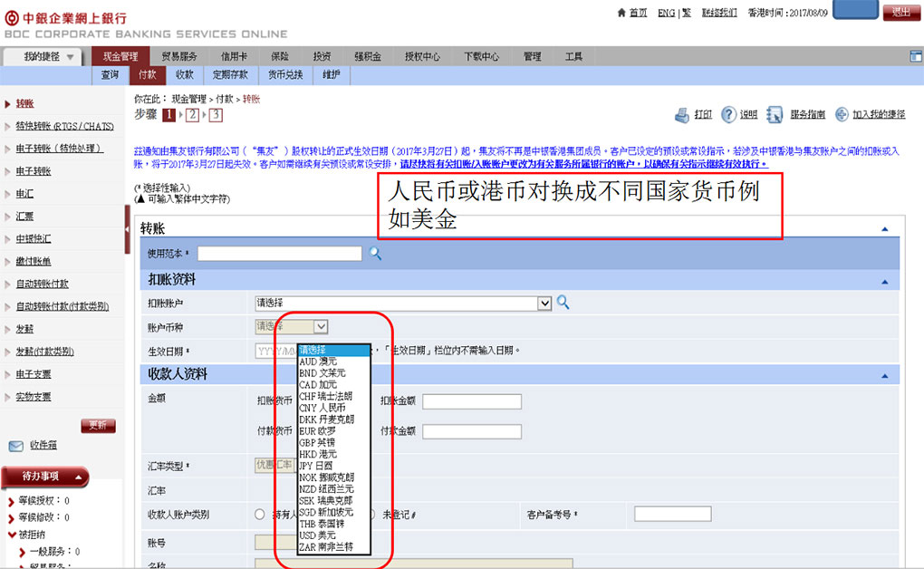Click the home icon beside 首页
The width and height of the screenshot is (924, 569).
point(621,13)
